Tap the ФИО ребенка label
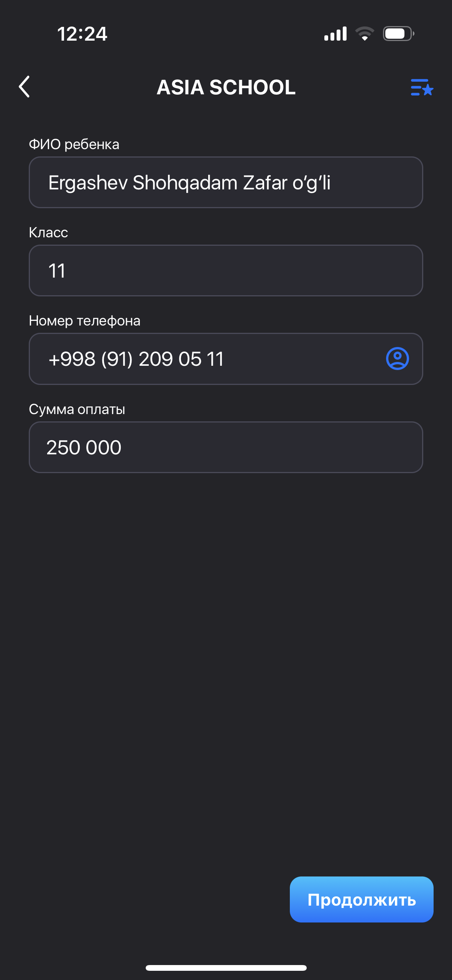The width and height of the screenshot is (452, 980). point(74,145)
